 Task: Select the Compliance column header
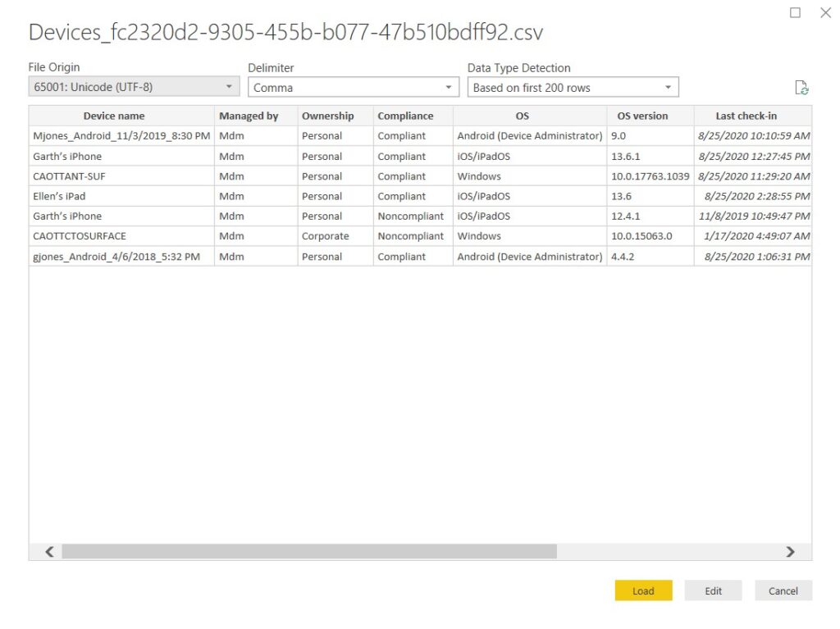click(405, 116)
